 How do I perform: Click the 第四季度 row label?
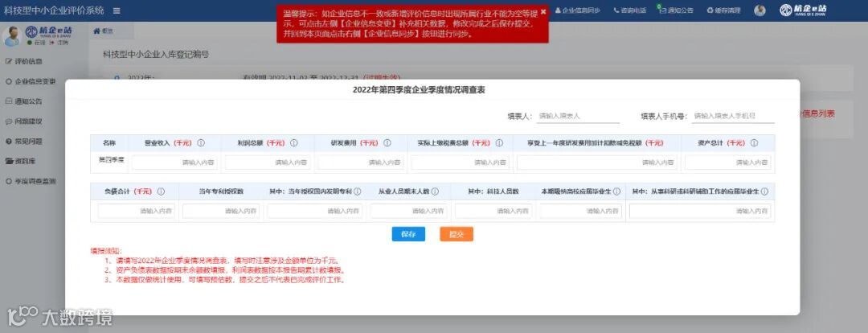point(111,159)
